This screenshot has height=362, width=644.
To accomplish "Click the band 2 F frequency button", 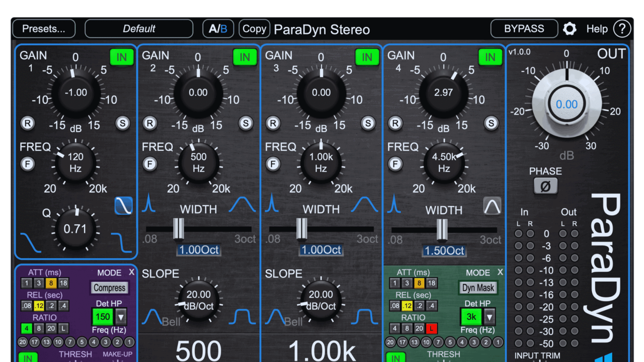I will [150, 164].
